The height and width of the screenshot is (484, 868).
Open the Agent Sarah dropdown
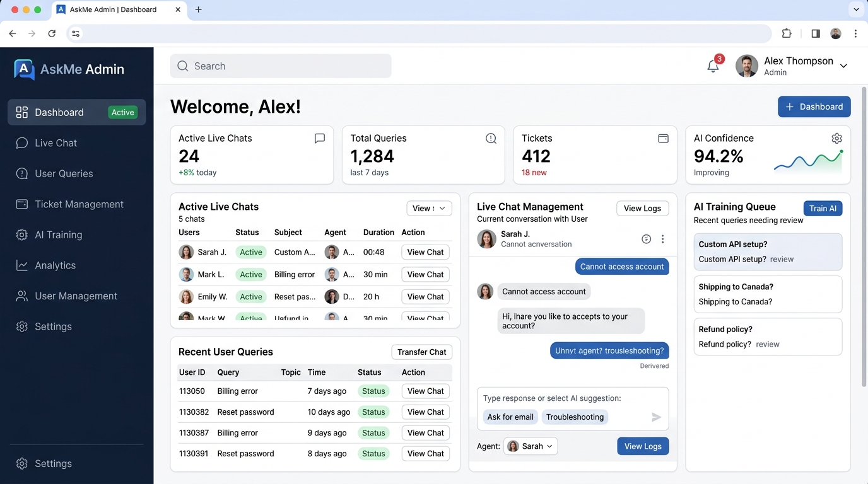point(531,446)
